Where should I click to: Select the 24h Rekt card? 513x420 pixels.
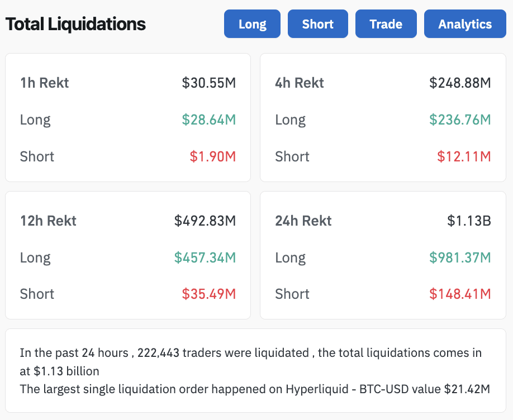(x=383, y=255)
